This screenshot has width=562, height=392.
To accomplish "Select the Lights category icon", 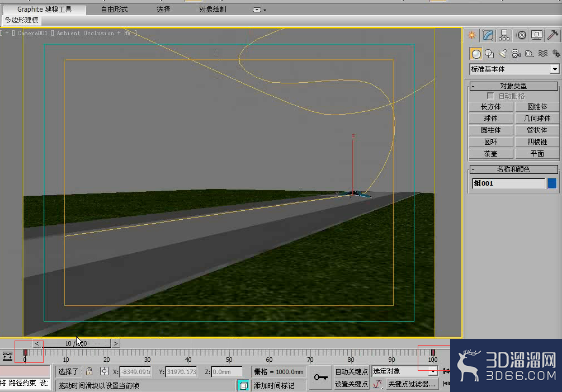I will 503,54.
